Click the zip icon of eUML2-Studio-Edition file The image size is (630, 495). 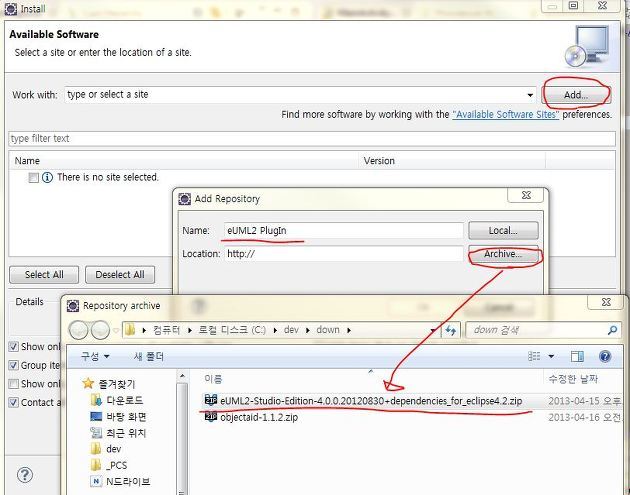coord(211,400)
